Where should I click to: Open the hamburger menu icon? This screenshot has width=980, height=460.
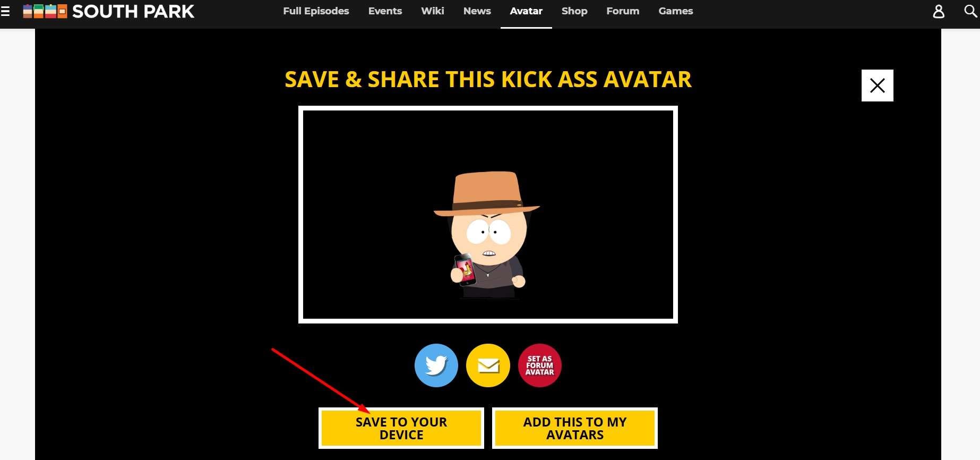pyautogui.click(x=5, y=11)
